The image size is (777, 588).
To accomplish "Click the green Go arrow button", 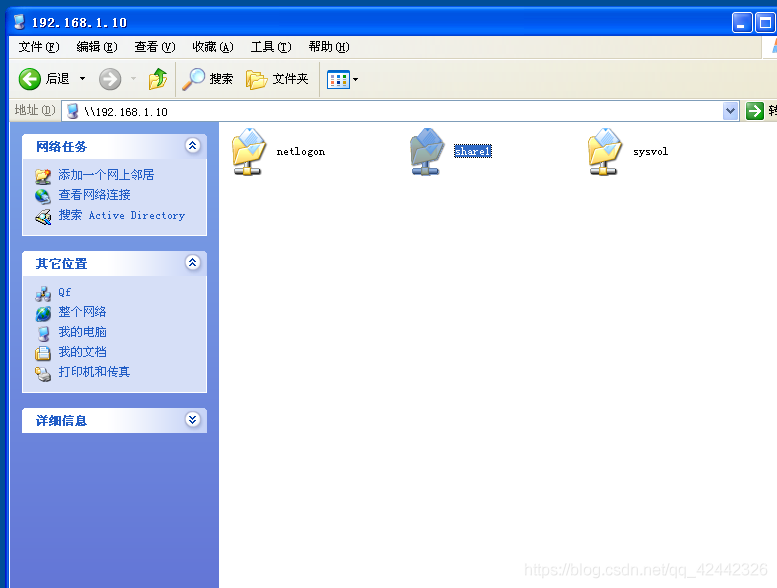I will tap(754, 111).
